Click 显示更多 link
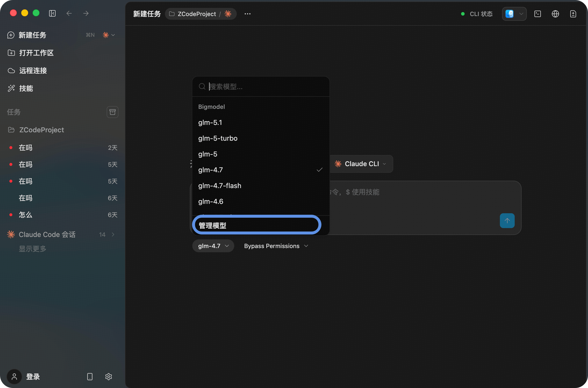This screenshot has width=588, height=388. 32,249
